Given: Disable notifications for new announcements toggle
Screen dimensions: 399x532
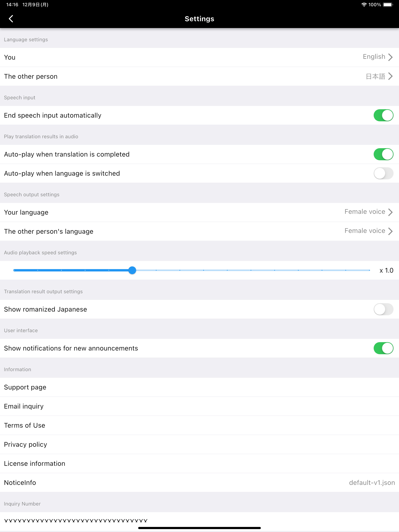Looking at the screenshot, I should [383, 348].
